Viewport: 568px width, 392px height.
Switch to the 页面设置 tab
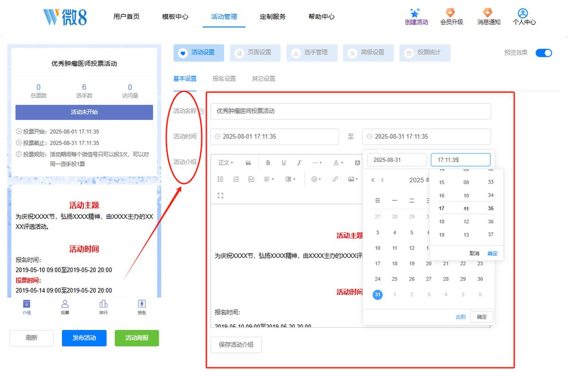coord(255,53)
